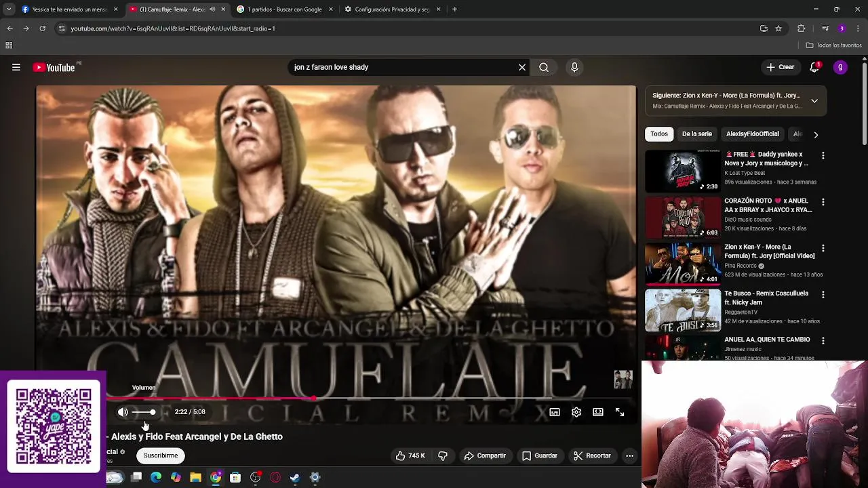868x488 pixels.
Task: Start voice search with the microphone
Action: [574, 67]
